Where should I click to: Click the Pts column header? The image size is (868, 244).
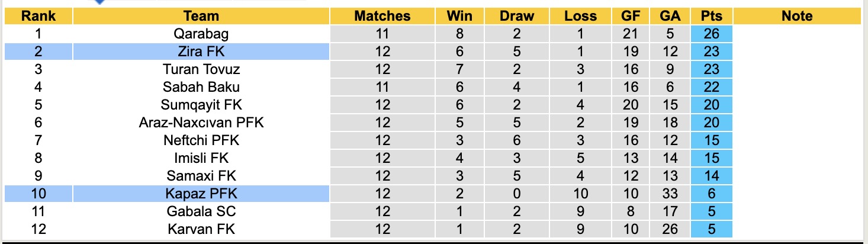711,16
